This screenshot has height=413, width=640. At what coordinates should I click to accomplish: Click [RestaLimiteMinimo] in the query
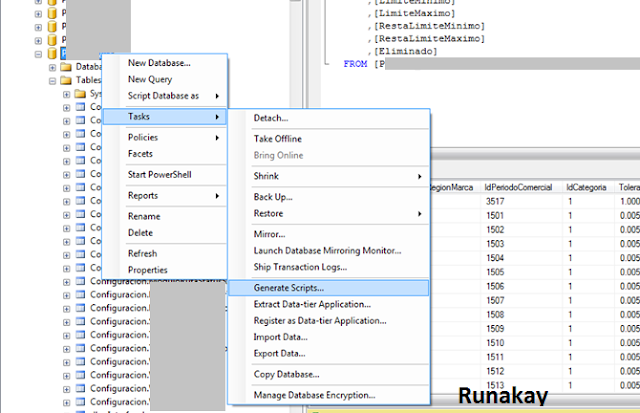click(x=430, y=26)
